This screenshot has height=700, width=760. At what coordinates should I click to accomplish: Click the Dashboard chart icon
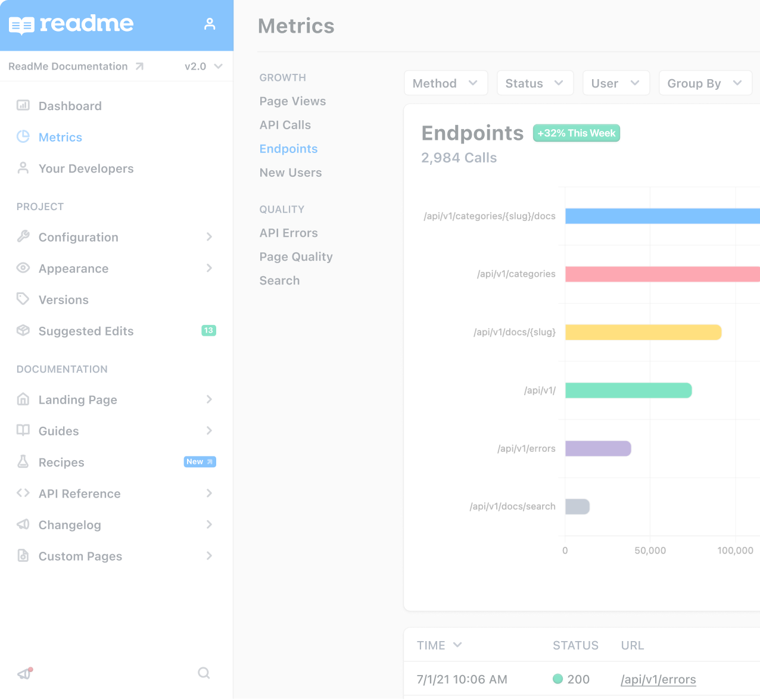tap(23, 105)
